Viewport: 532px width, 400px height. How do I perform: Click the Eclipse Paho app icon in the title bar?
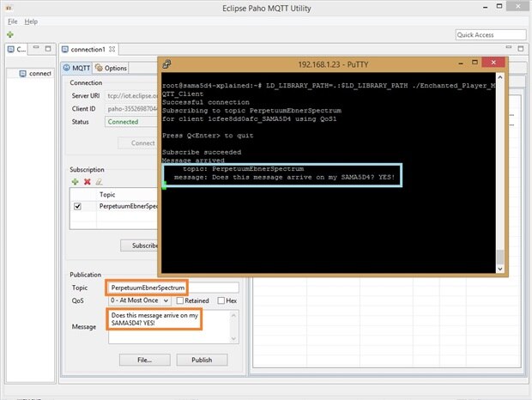click(7, 7)
